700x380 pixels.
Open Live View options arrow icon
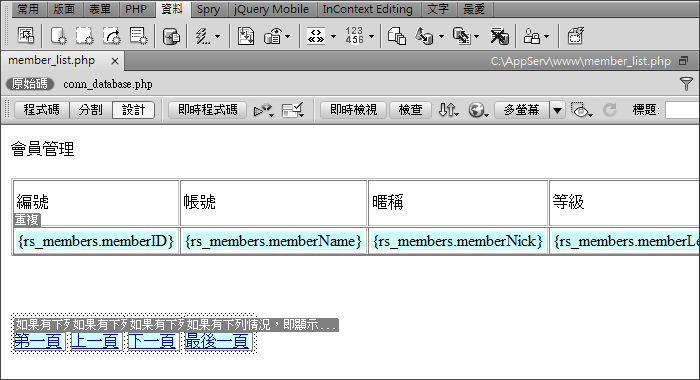pyautogui.click(x=263, y=110)
